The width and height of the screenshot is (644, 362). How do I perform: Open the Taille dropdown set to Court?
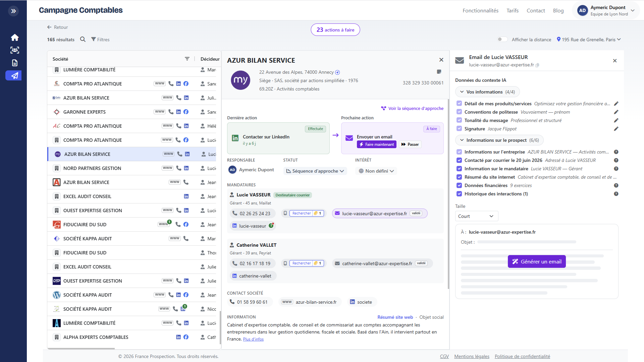click(x=476, y=216)
